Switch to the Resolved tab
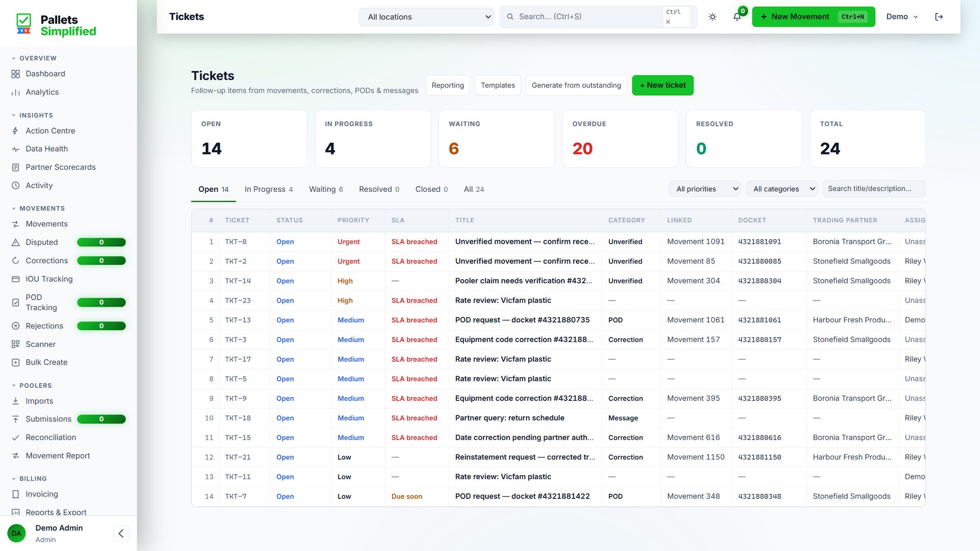This screenshot has height=551, width=980. click(379, 189)
